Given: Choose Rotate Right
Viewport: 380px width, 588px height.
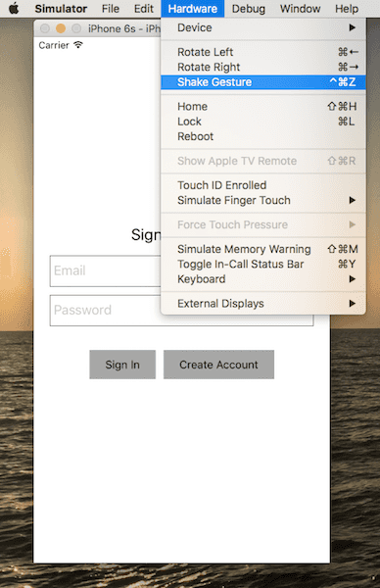Looking at the screenshot, I should tap(263, 67).
